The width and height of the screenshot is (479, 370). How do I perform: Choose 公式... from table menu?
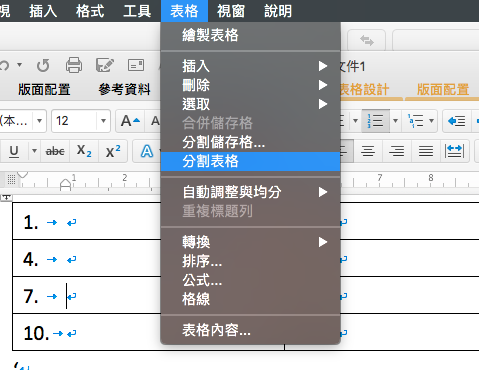click(x=250, y=280)
